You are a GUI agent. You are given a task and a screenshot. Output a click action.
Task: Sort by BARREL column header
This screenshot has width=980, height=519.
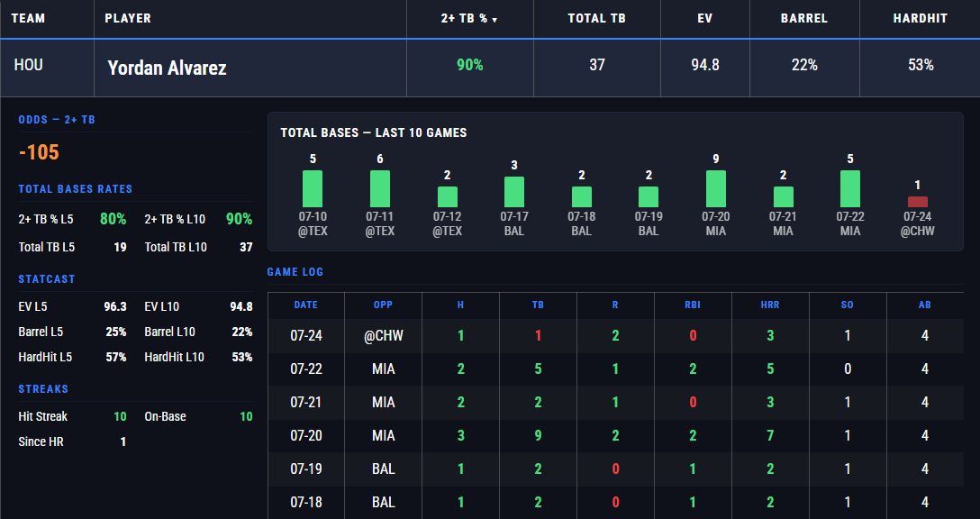coord(804,18)
